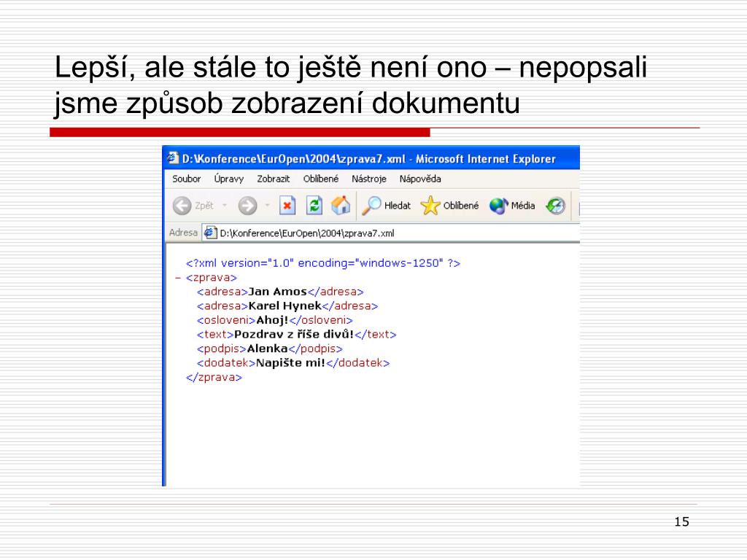Open the Nápověda menu
The height and width of the screenshot is (560, 747).
tap(420, 179)
